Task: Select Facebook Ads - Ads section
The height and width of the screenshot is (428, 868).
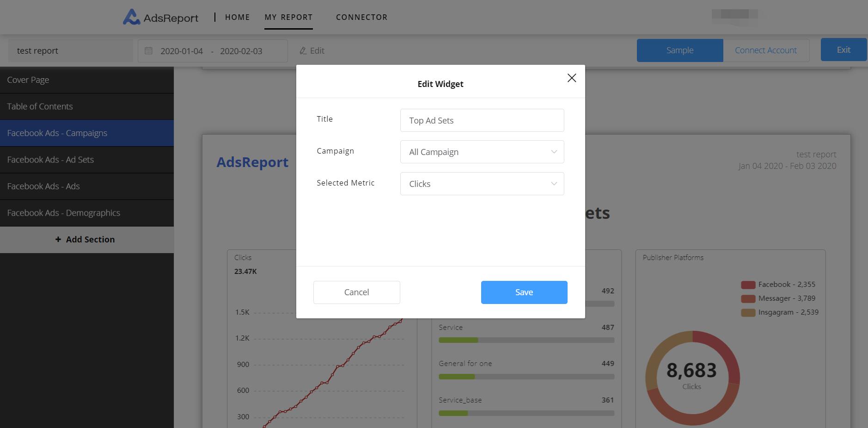Action: [87, 186]
